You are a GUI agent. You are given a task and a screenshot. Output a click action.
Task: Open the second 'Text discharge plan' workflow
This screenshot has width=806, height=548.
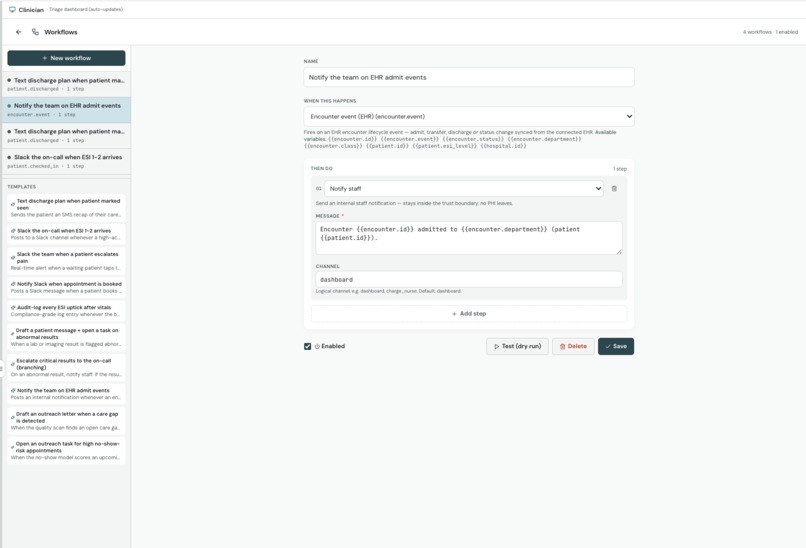[66, 135]
